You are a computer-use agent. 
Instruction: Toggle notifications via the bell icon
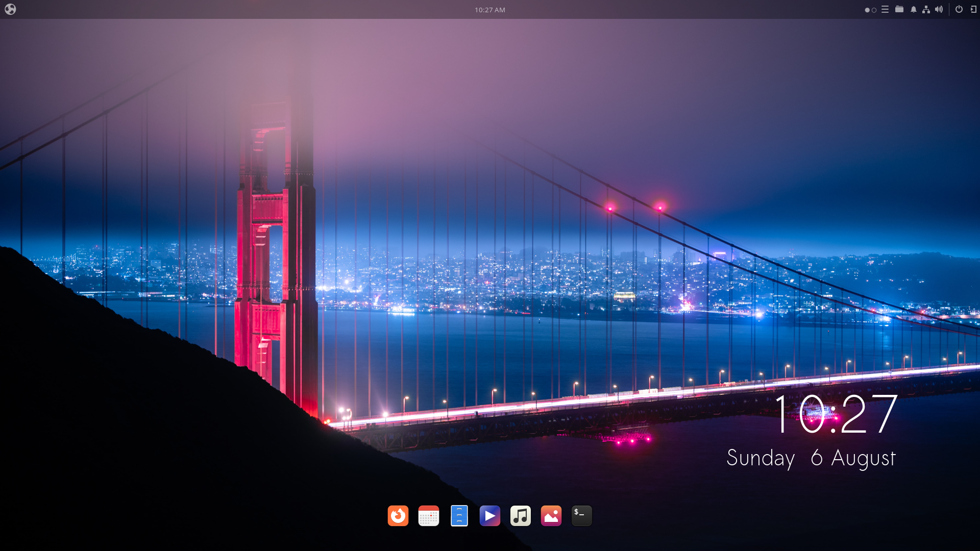pos(913,9)
